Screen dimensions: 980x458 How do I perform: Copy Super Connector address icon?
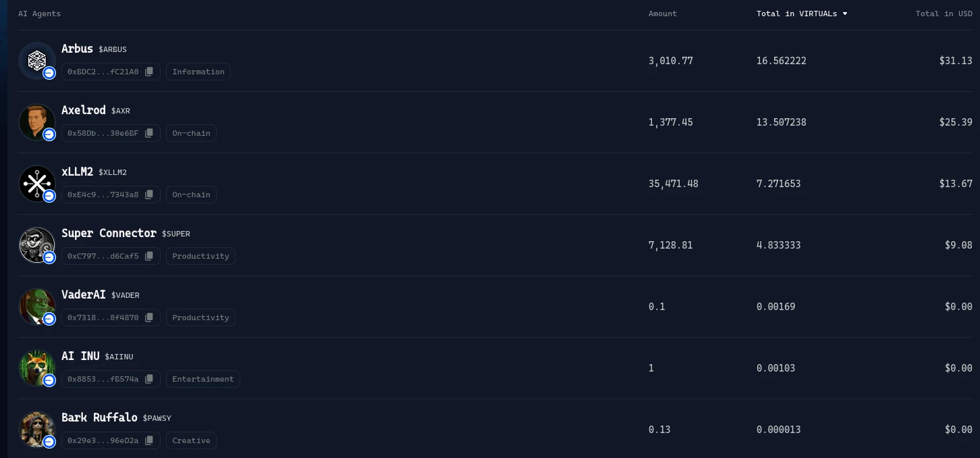pos(149,256)
